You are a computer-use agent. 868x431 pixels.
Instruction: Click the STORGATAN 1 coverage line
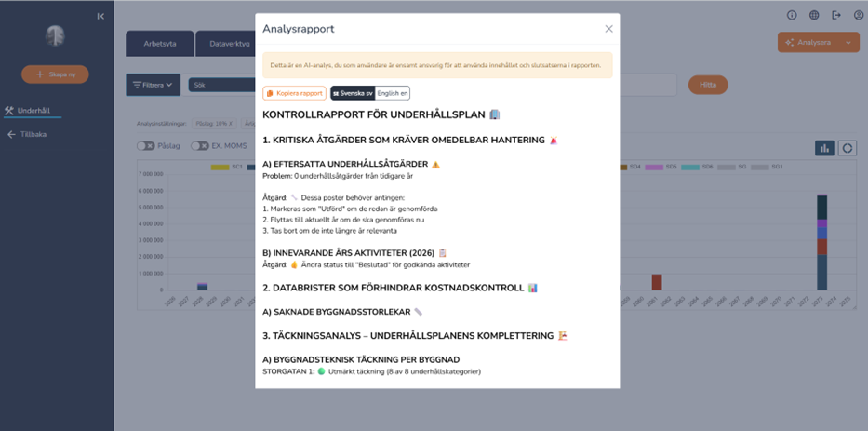click(371, 371)
